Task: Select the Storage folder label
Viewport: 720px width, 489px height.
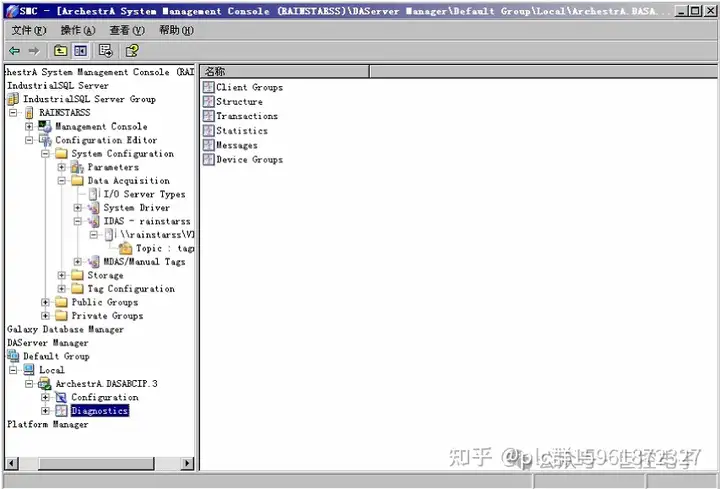Action: click(x=105, y=275)
